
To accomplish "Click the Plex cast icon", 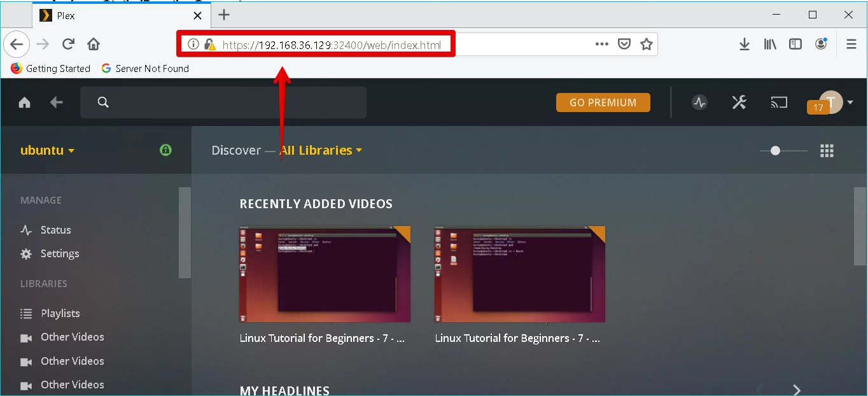I will tap(779, 103).
